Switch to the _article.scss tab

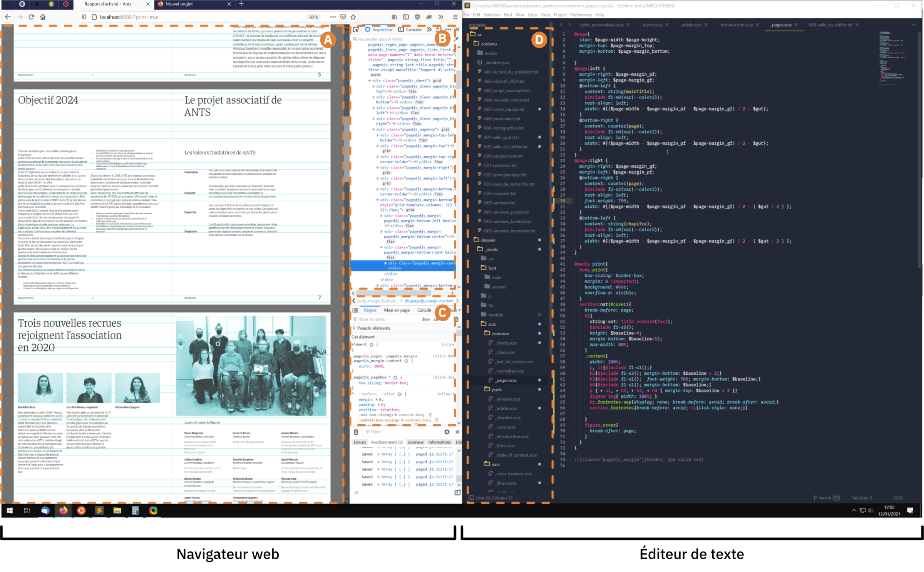pyautogui.click(x=691, y=25)
